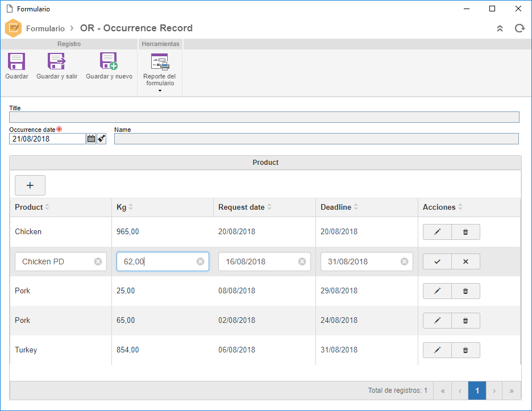Clear Occurrence date with brush icon
532x411 pixels.
click(x=101, y=139)
